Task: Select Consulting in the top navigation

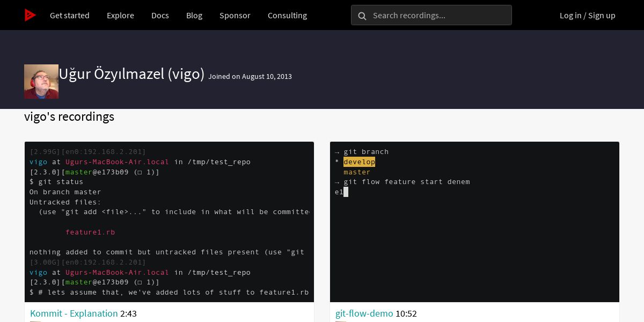Action: coord(287,16)
